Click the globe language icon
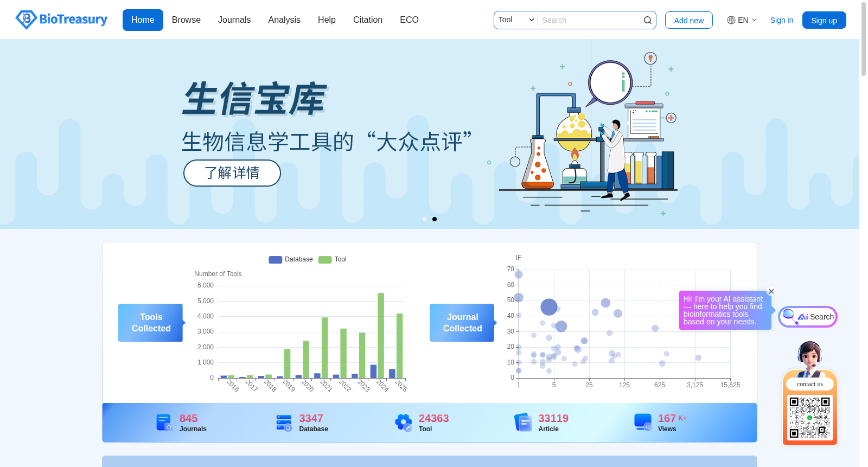868x467 pixels. [731, 20]
